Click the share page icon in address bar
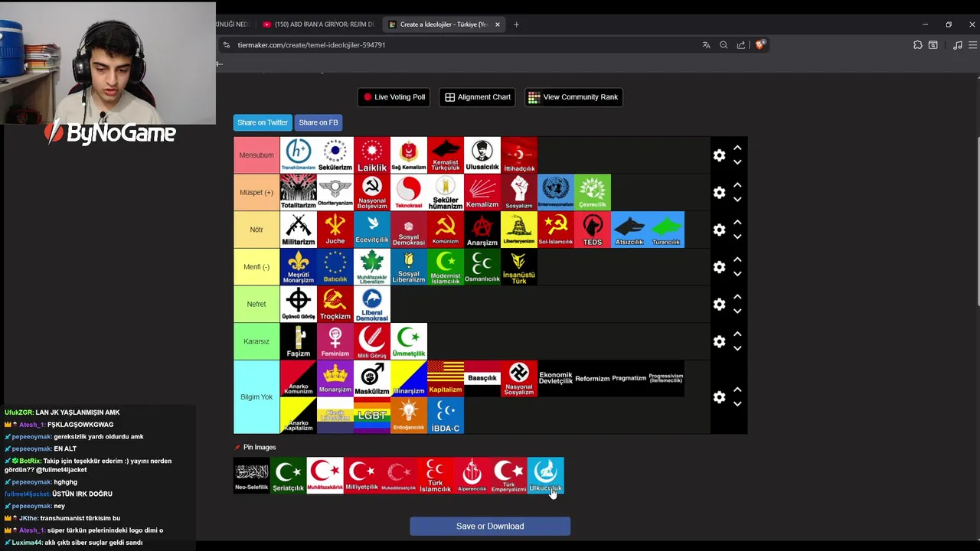 tap(741, 45)
